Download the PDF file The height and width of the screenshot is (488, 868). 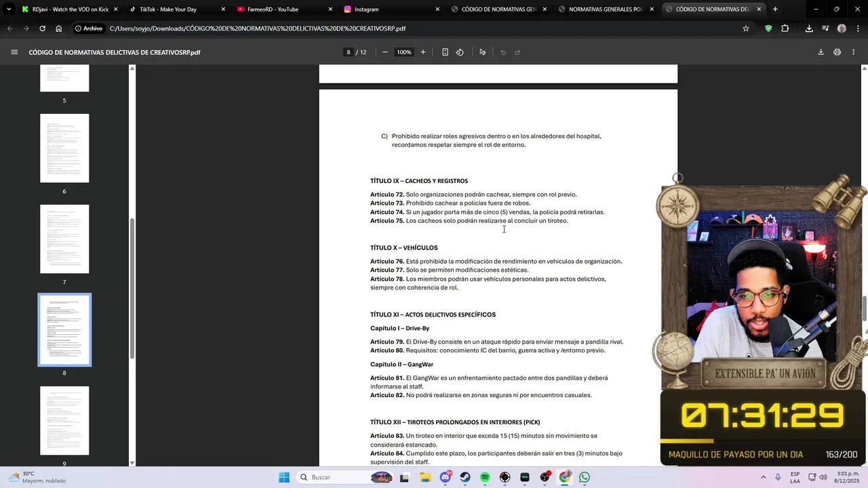click(x=821, y=52)
